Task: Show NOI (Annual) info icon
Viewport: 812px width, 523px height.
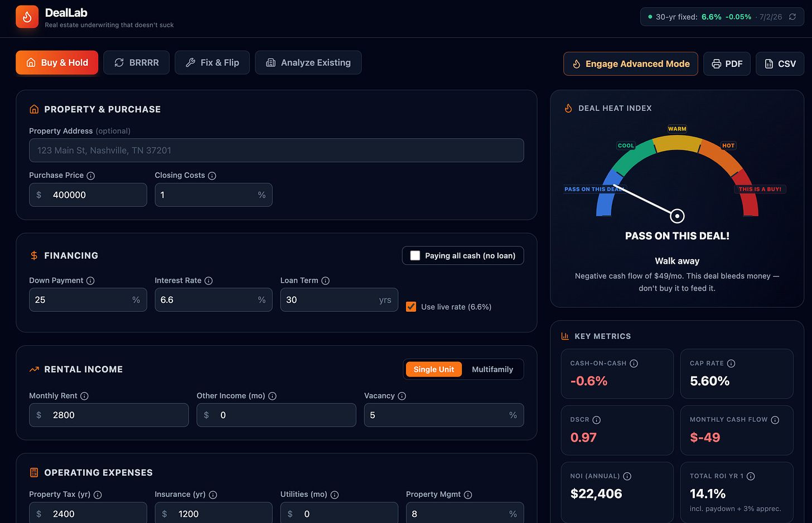Action: point(627,476)
